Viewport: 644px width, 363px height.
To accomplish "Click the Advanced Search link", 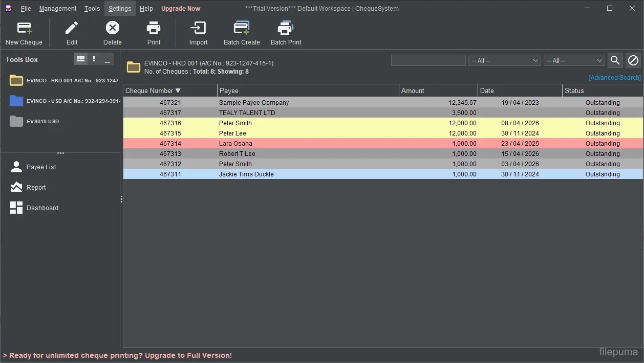I will click(x=614, y=78).
